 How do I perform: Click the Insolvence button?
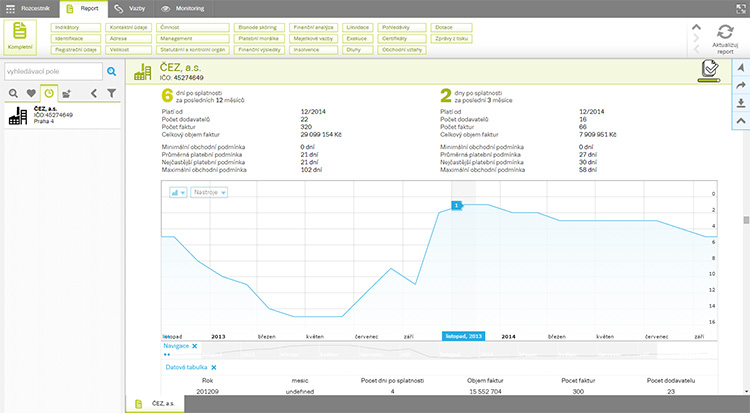pyautogui.click(x=313, y=50)
